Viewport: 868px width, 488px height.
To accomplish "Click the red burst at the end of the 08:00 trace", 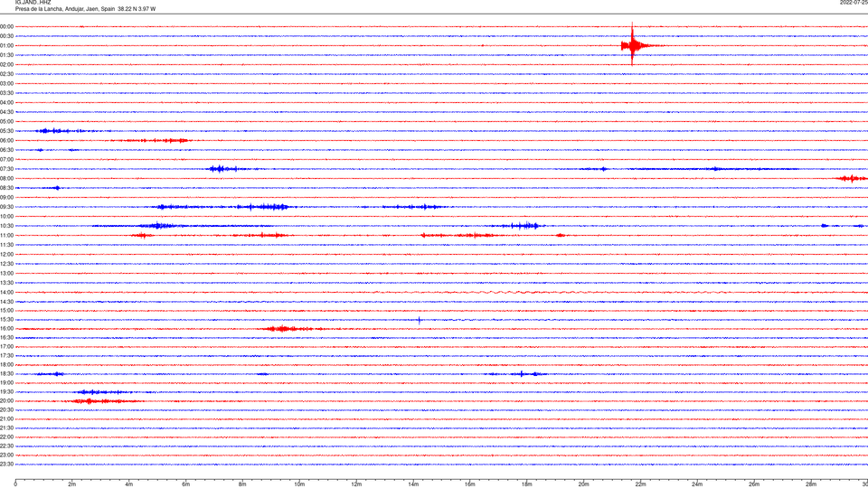I will (x=852, y=178).
